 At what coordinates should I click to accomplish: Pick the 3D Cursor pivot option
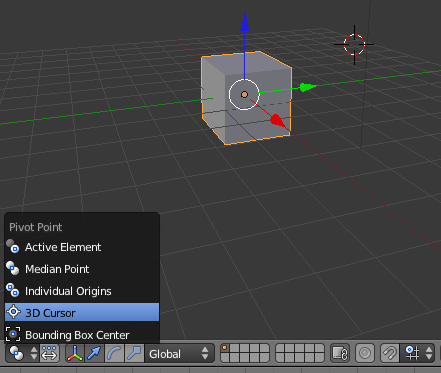(x=82, y=312)
